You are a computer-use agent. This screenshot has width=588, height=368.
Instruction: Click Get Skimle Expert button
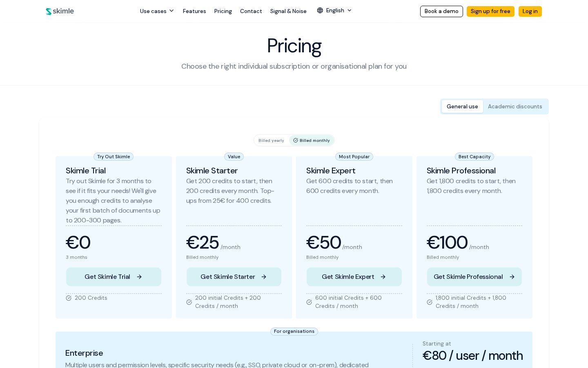point(354,277)
